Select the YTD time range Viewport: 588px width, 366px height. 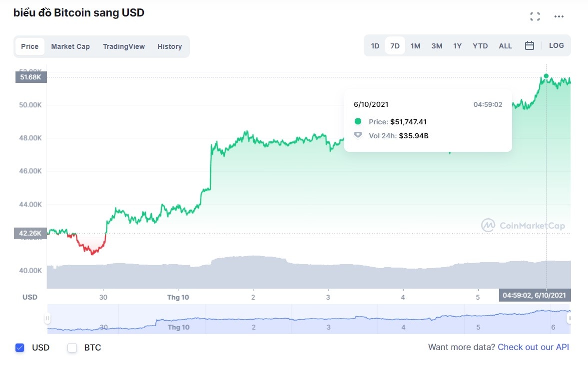[480, 46]
